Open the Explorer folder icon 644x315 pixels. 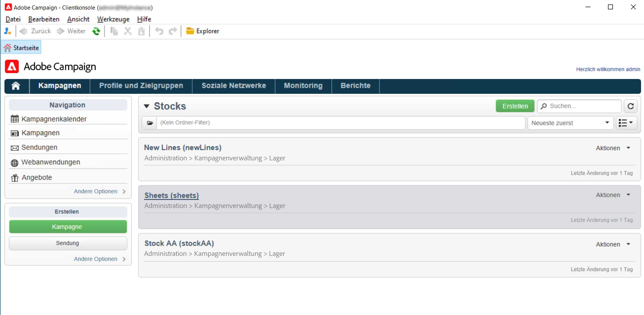tap(190, 31)
